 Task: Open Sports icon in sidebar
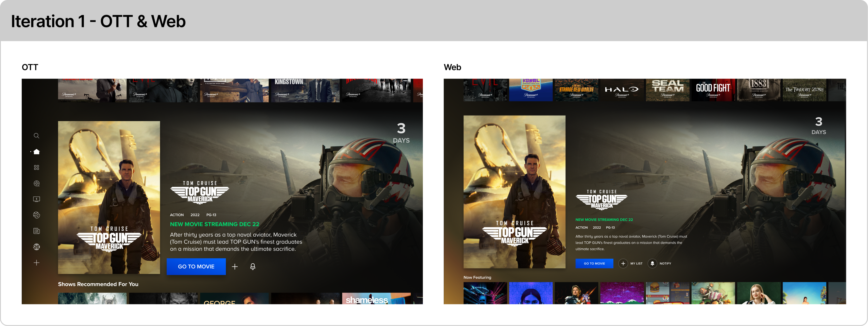click(x=36, y=215)
